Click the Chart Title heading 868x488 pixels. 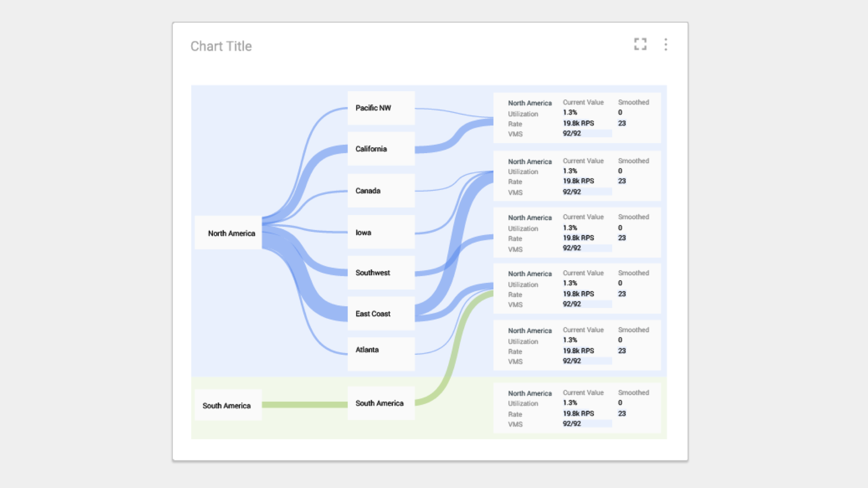(221, 46)
